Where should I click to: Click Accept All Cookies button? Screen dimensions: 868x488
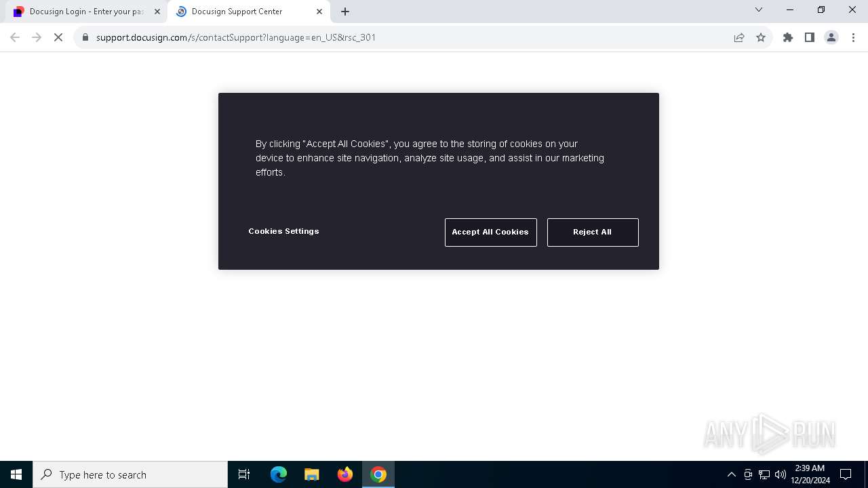pyautogui.click(x=490, y=232)
